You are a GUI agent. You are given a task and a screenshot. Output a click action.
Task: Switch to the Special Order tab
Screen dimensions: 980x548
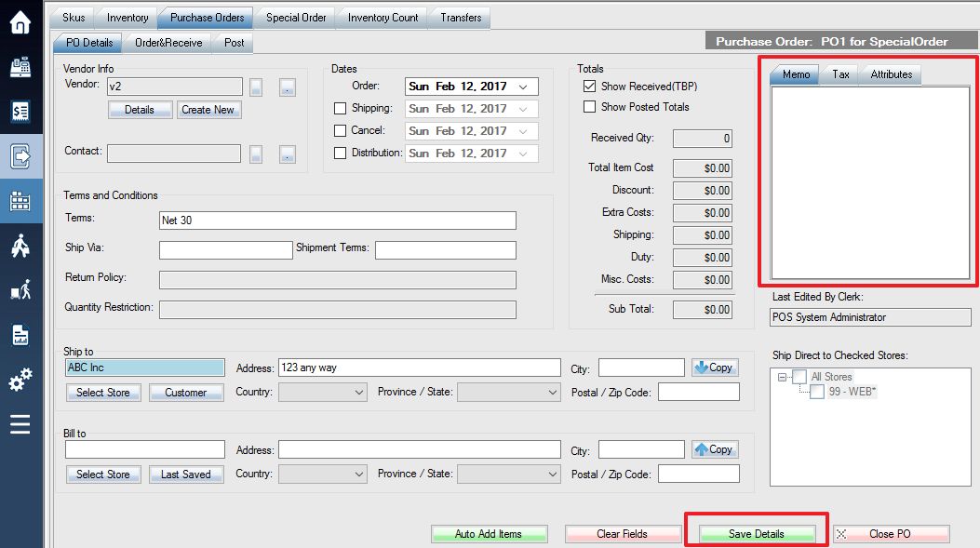tap(296, 18)
